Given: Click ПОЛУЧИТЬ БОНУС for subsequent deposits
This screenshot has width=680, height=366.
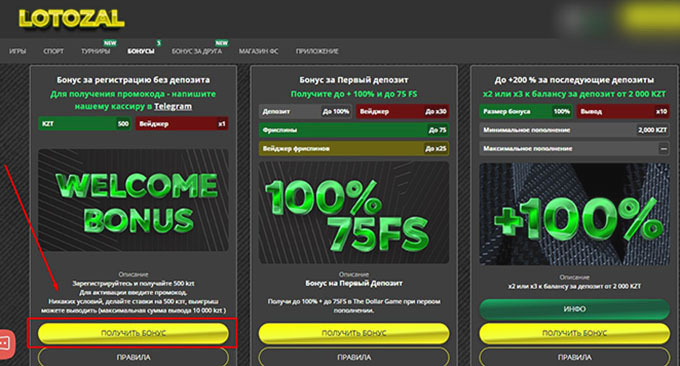Looking at the screenshot, I should 574,333.
